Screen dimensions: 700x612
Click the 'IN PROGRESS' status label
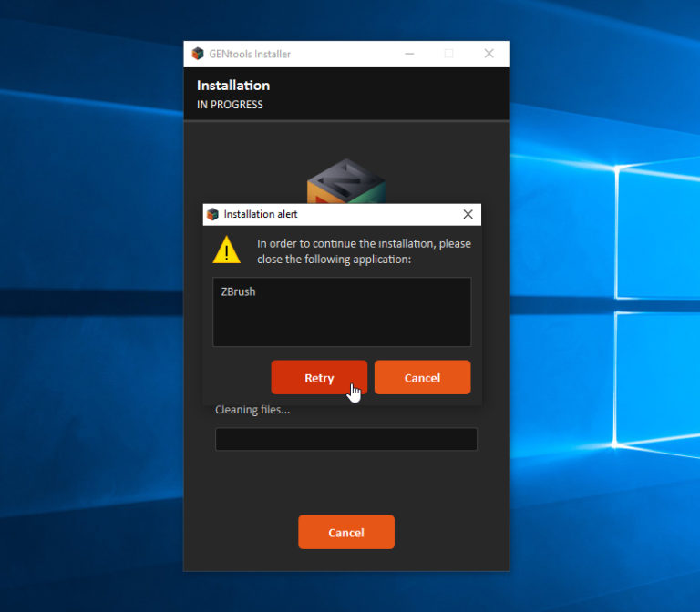[x=230, y=105]
